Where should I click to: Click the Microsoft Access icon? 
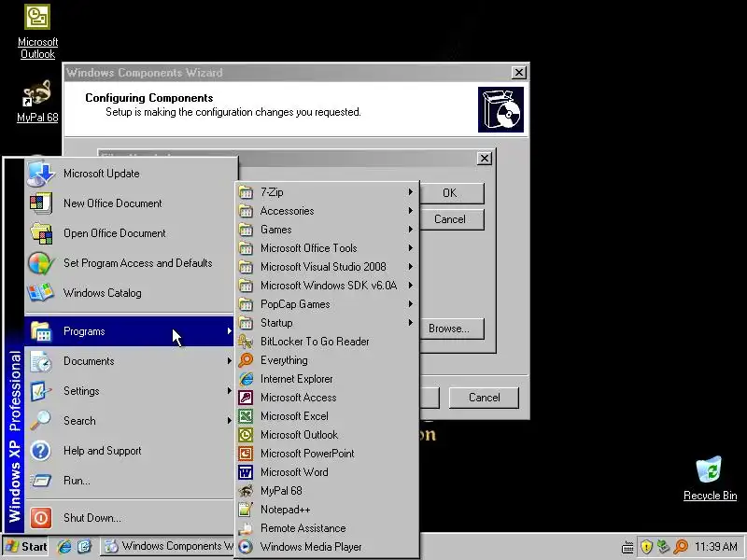pos(246,398)
